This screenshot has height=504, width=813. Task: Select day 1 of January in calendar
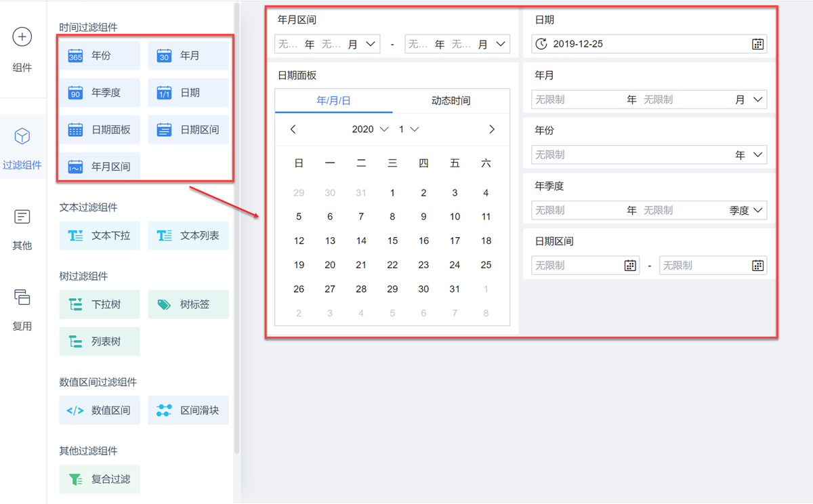(392, 193)
